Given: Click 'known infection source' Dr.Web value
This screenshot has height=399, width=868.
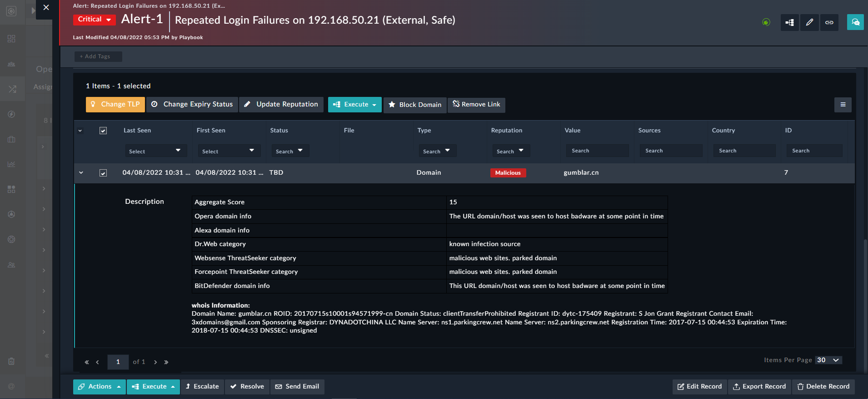Looking at the screenshot, I should point(485,244).
